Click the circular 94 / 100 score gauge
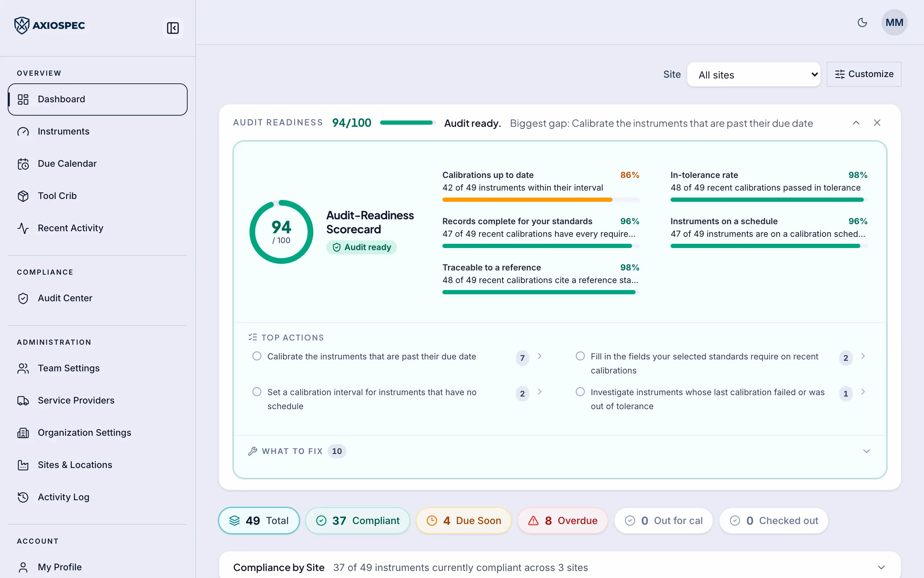Screen dimensions: 924x578 281,232
